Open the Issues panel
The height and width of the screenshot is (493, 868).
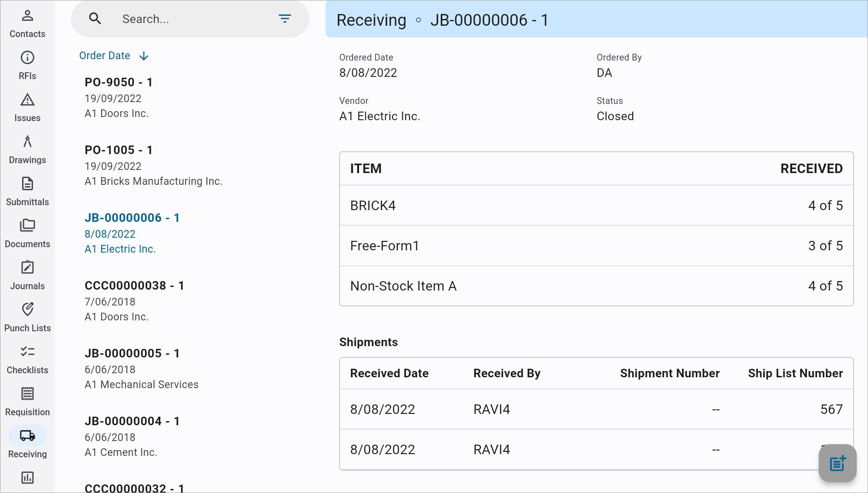(27, 108)
